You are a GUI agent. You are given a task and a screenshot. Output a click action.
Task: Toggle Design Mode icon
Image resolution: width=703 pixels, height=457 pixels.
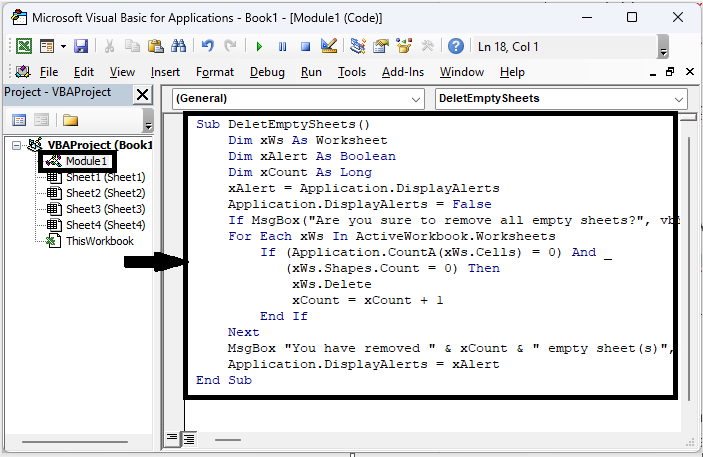(x=329, y=46)
